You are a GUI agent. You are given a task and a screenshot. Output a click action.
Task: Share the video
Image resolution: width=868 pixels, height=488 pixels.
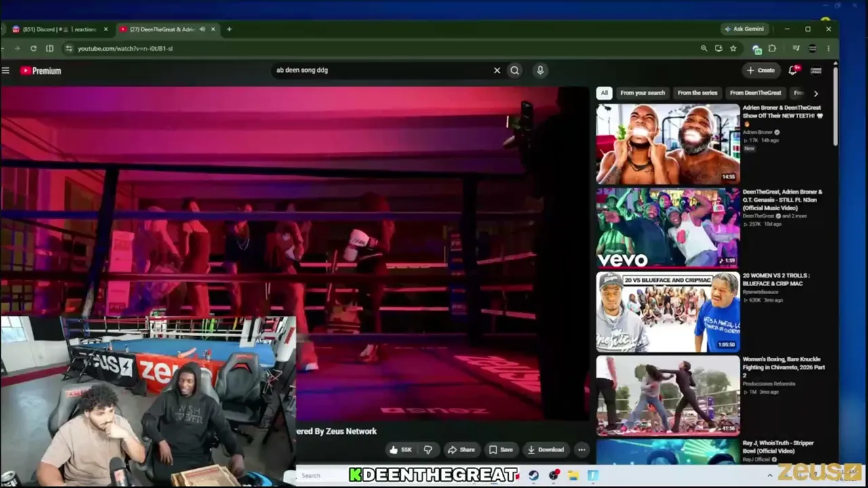tap(461, 449)
